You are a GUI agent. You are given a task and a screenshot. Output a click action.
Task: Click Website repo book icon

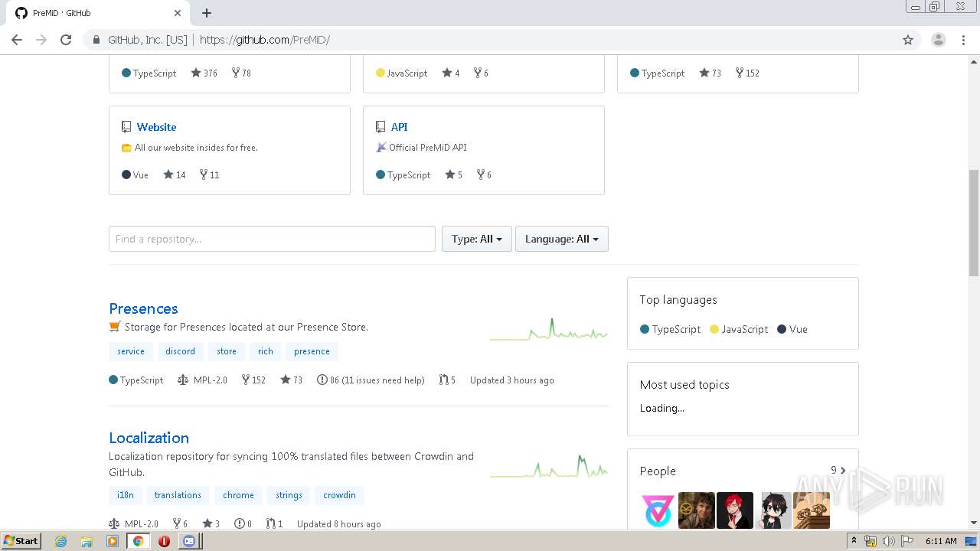[x=126, y=127]
